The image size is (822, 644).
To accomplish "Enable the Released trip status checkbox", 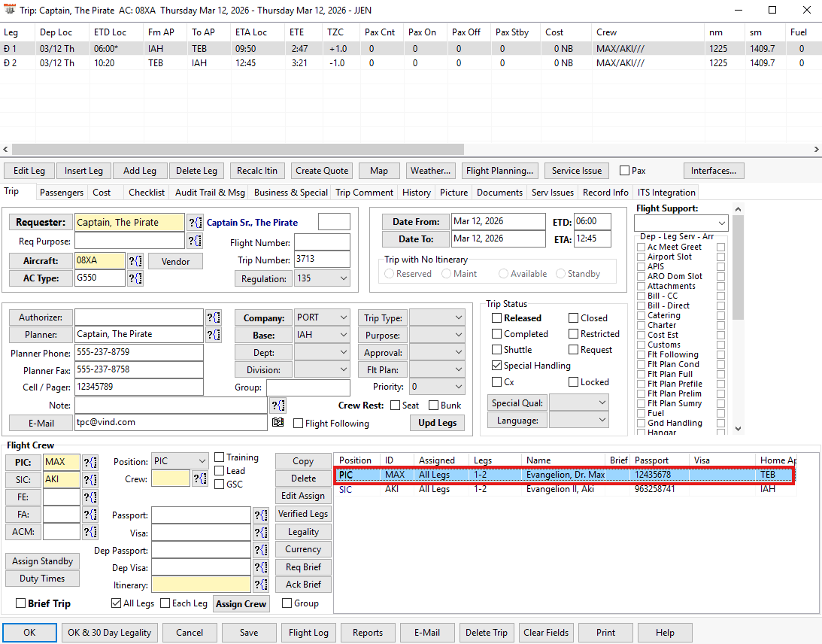I will [x=497, y=318].
